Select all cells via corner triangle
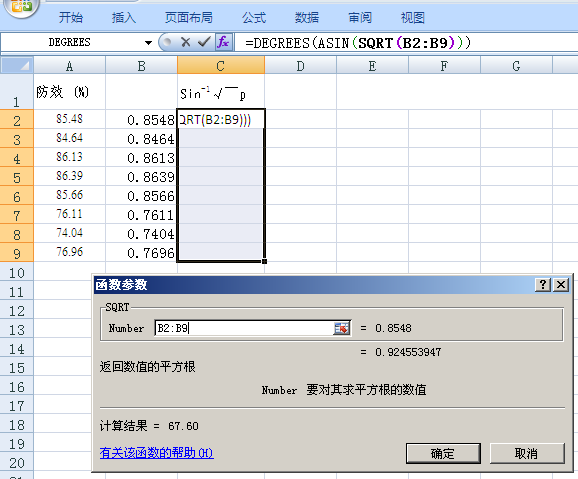578x479 pixels. pos(17,66)
